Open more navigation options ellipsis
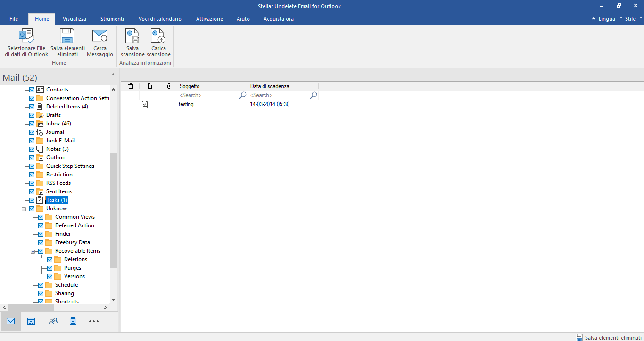This screenshot has height=341, width=644. 94,321
